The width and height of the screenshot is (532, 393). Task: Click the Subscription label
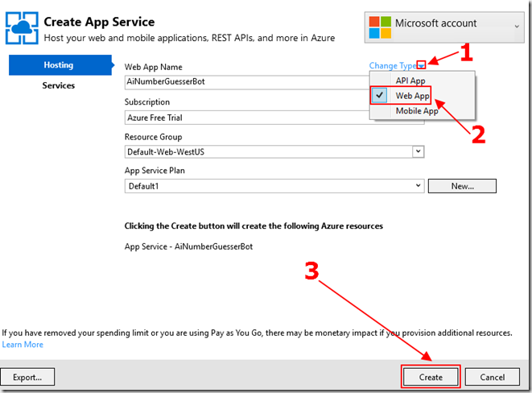tap(147, 101)
